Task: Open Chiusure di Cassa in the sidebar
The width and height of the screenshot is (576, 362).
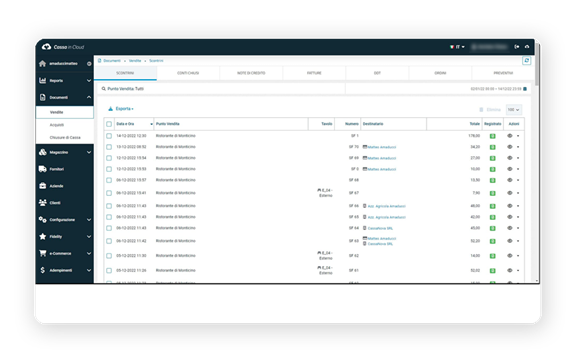Action: [65, 137]
